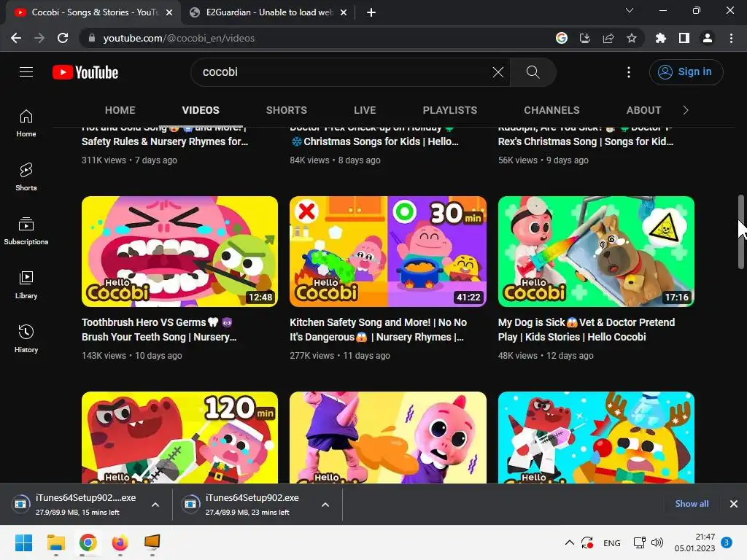
Task: Switch to E2Guardian browser tab
Action: coord(268,12)
